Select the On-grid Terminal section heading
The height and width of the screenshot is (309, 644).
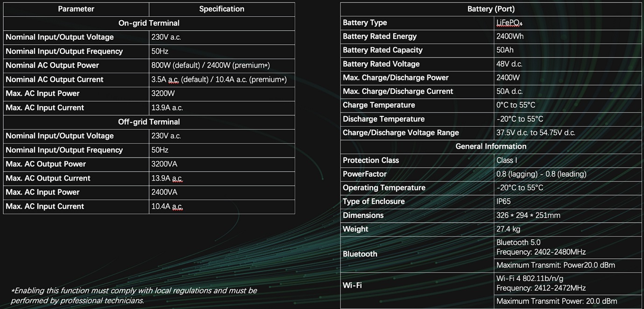pyautogui.click(x=149, y=23)
